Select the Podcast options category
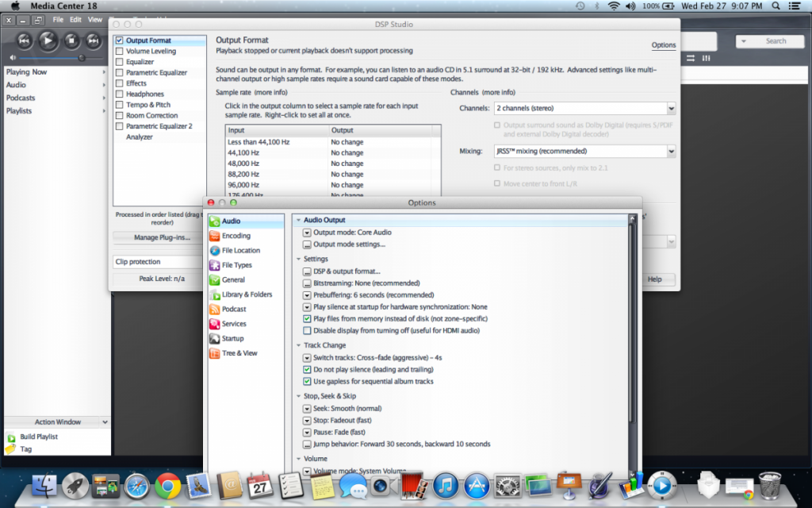Screen dimensions: 812x508 [x=233, y=310]
